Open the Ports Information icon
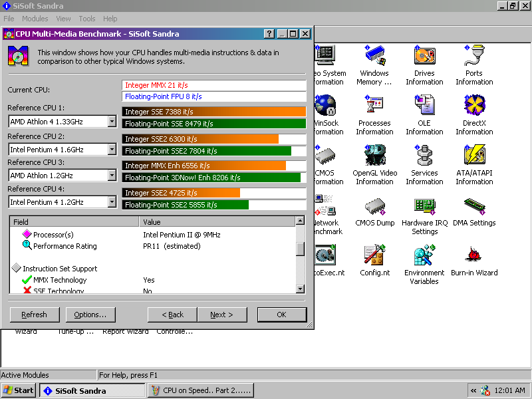The width and height of the screenshot is (532, 399). [x=474, y=56]
